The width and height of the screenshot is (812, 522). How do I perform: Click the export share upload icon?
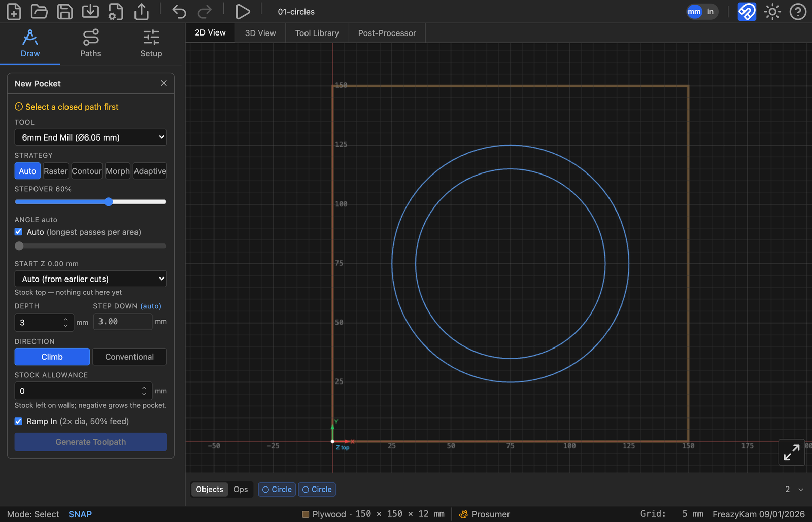point(142,11)
